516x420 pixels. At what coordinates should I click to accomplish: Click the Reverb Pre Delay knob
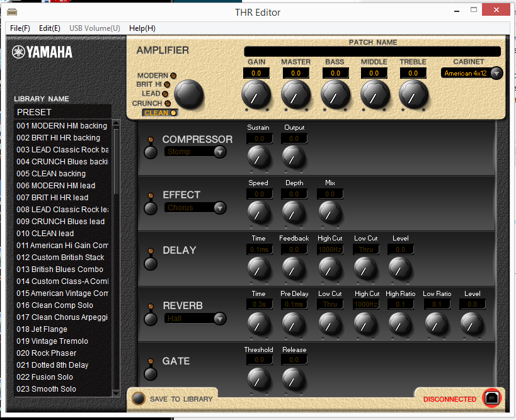coord(294,322)
